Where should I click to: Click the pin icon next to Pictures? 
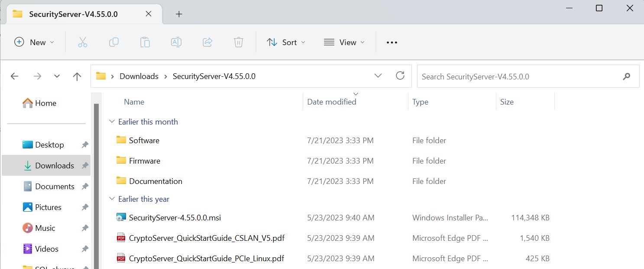(85, 207)
